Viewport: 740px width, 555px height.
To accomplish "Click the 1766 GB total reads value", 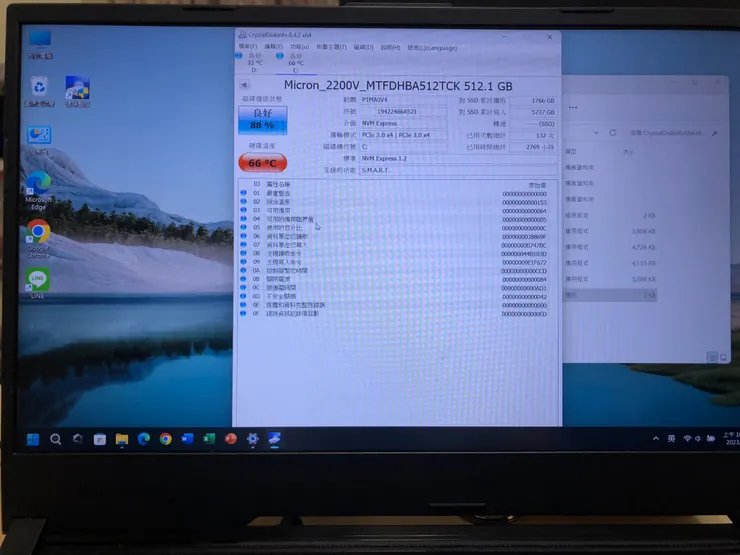I will point(533,101).
